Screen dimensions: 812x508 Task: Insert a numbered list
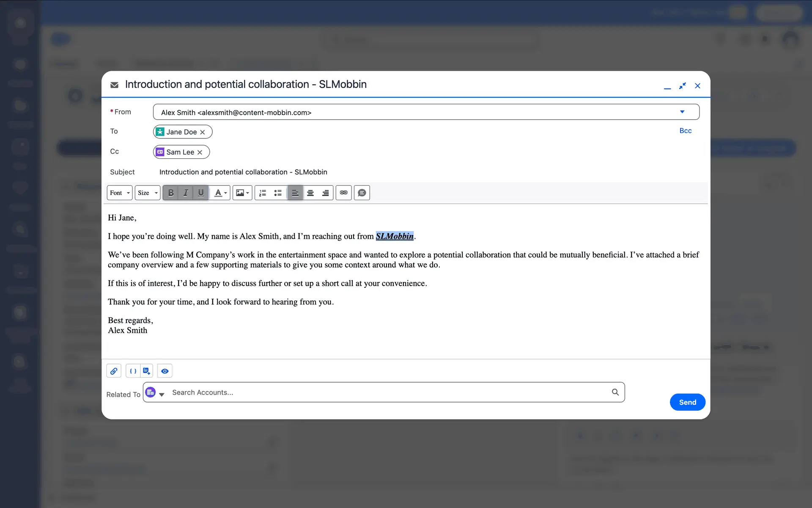click(x=263, y=193)
